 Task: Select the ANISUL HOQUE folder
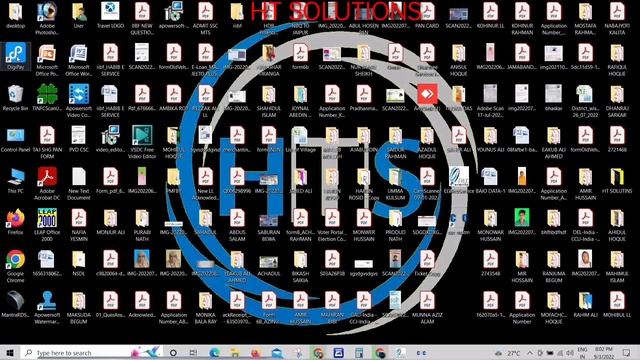(458, 60)
